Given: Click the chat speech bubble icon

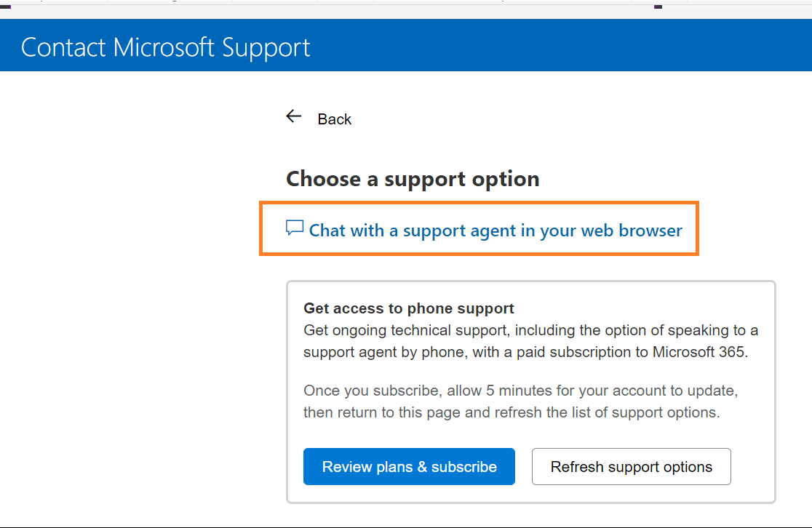Looking at the screenshot, I should (x=295, y=228).
